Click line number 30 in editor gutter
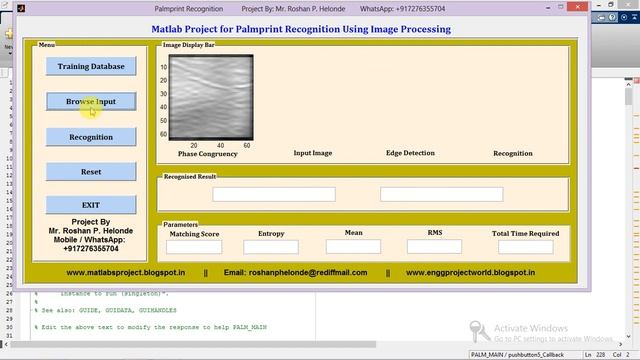The width and height of the screenshot is (640, 360). pos(9,327)
